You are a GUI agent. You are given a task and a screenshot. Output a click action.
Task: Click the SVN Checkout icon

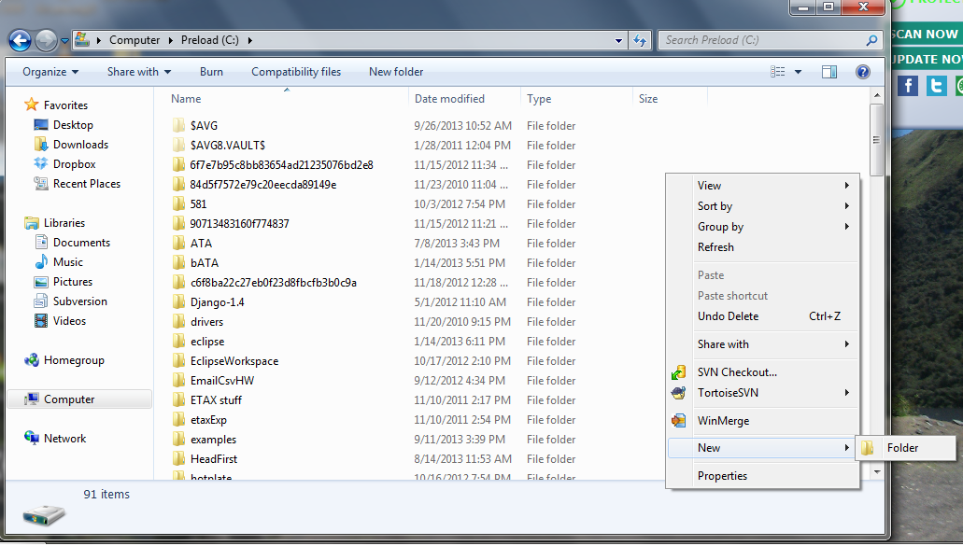click(679, 372)
